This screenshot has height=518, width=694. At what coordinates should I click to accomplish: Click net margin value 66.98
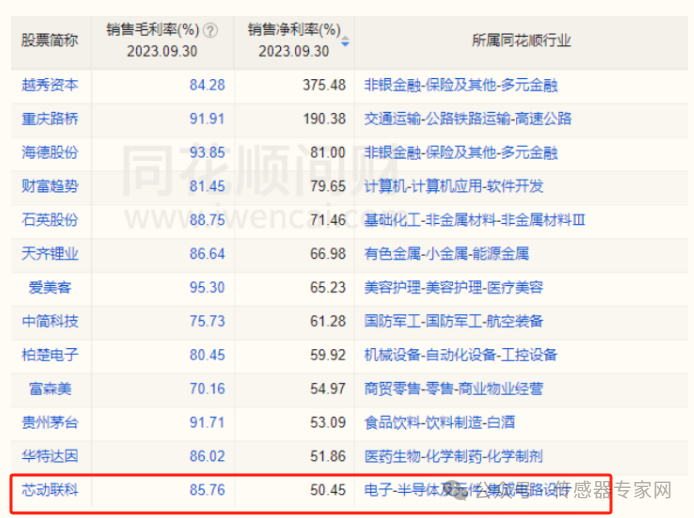coord(328,254)
